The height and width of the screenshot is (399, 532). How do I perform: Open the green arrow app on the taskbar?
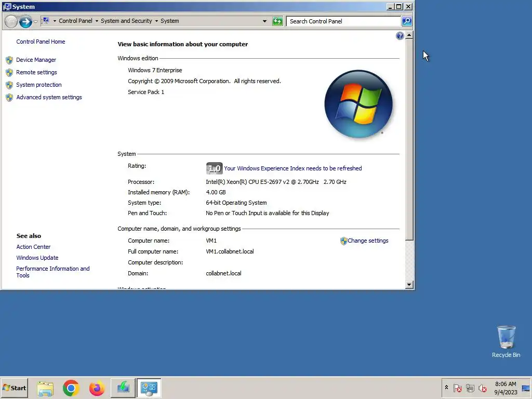(x=123, y=388)
